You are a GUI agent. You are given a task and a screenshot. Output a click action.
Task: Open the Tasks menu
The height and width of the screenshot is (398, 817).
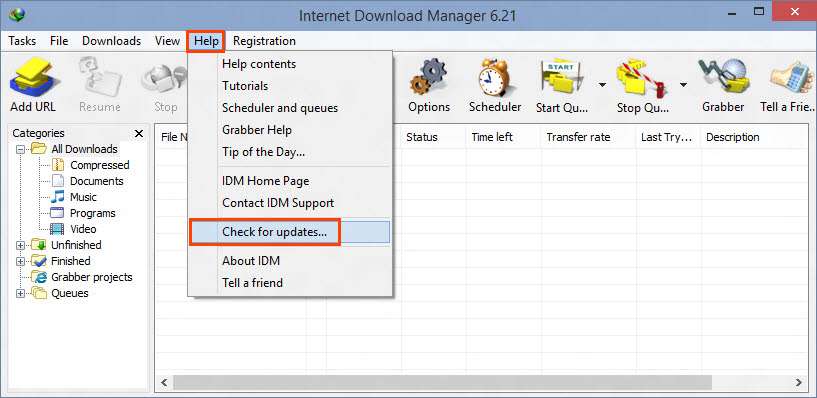coord(22,41)
